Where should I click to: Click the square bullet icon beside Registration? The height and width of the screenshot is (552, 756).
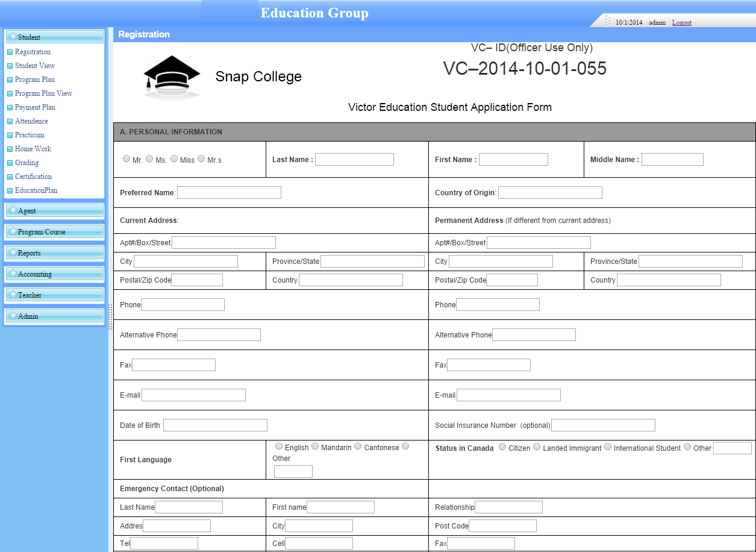(x=10, y=52)
